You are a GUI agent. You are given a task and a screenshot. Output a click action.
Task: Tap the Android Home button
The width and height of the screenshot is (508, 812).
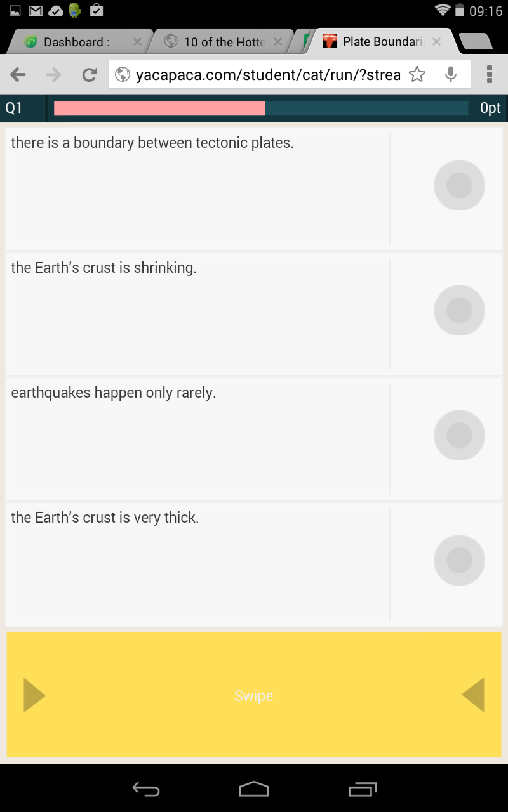pyautogui.click(x=254, y=789)
